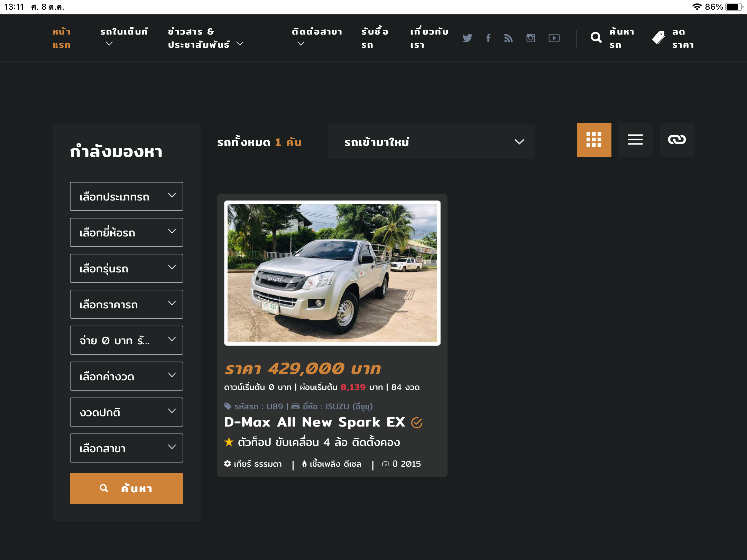Click the price tag discount icon
Viewport: 747px width, 560px height.
[x=658, y=38]
